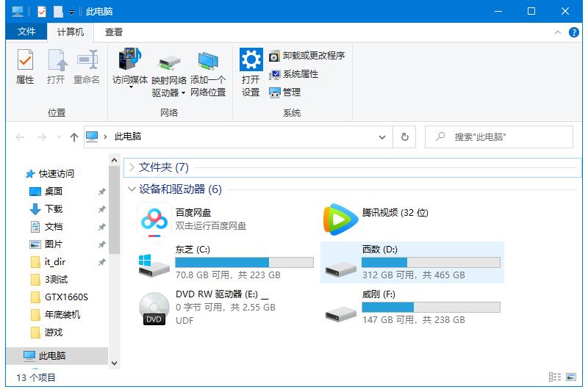
Task: Click the address bar 此电脑 path
Action: pos(127,137)
